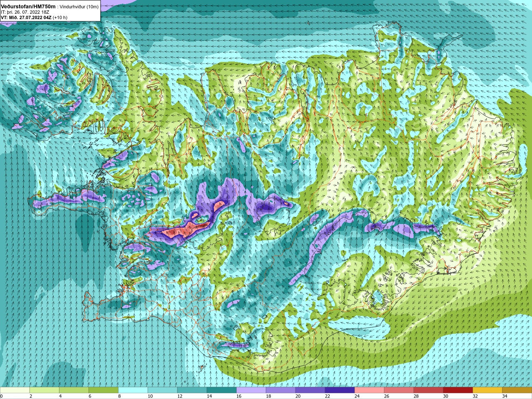Pick the 28–30 red legend swatch

tap(428, 390)
